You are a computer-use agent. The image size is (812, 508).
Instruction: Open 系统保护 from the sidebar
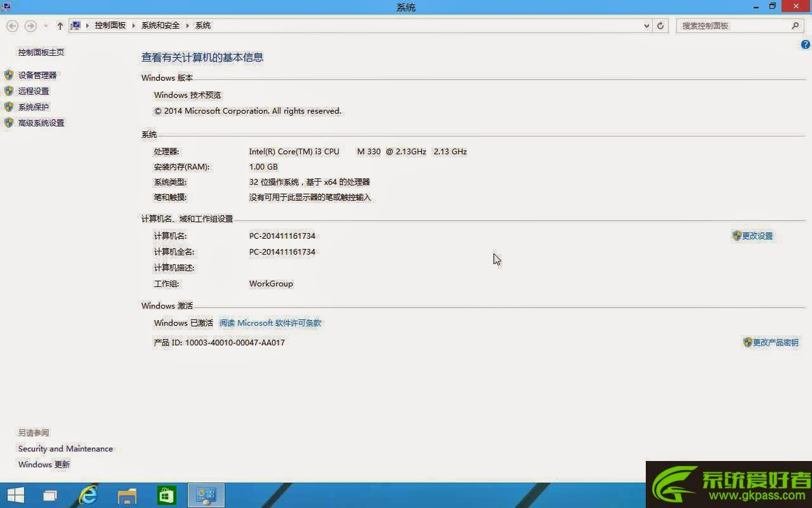(34, 107)
